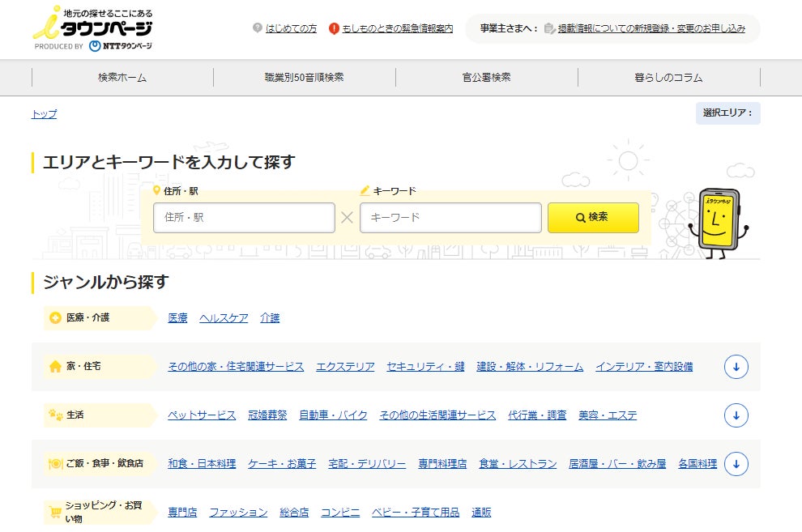Focus the キーワード text field
Screen dimensions: 802x532
(x=450, y=218)
